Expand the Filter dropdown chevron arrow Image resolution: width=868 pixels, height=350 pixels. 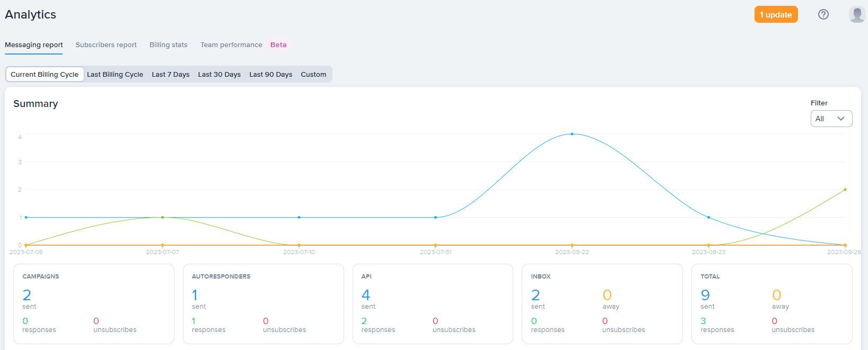pyautogui.click(x=841, y=119)
